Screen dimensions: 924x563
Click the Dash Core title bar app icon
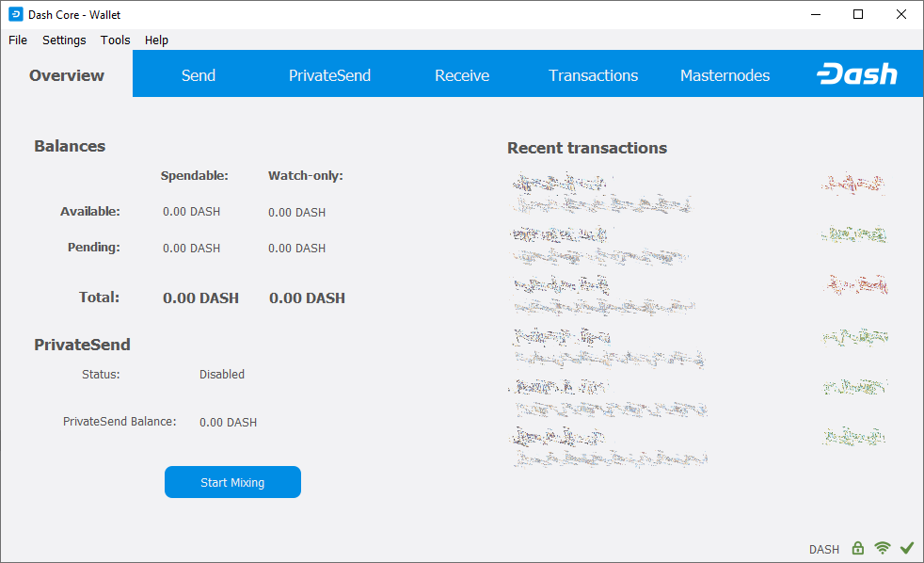point(16,14)
